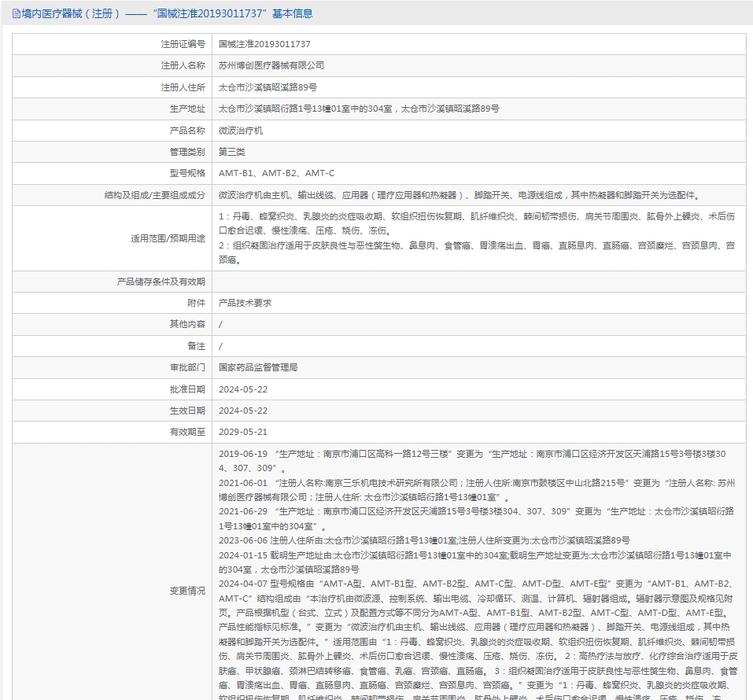The image size is (753, 700).
Task: Click the 2023-06-06 change record line
Action: pos(424,540)
